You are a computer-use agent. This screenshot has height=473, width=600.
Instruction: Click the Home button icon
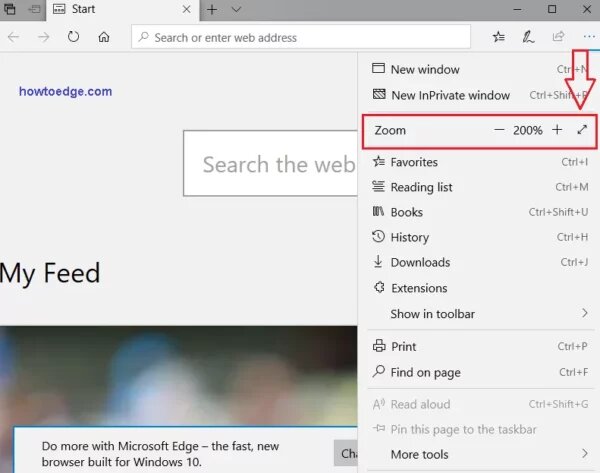coord(104,37)
